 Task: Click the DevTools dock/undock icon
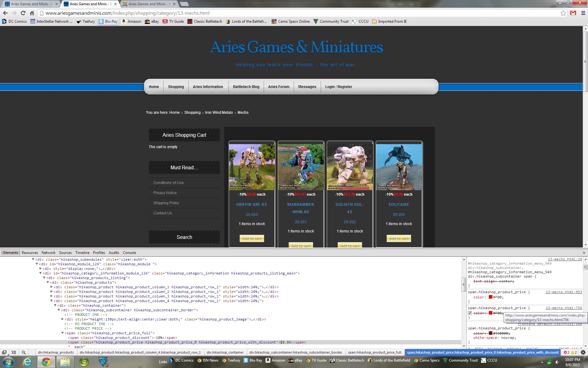[4, 352]
